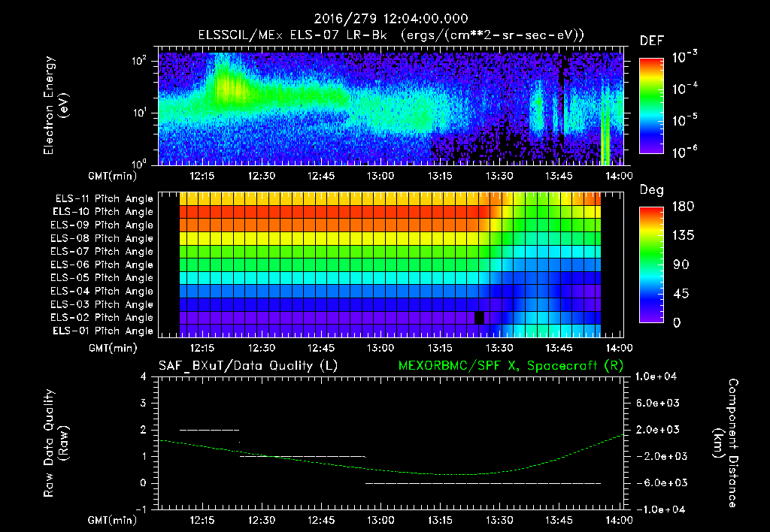770x532 pixels.
Task: Select the ELS-09 Pitch Angle row label
Action: pos(102,225)
